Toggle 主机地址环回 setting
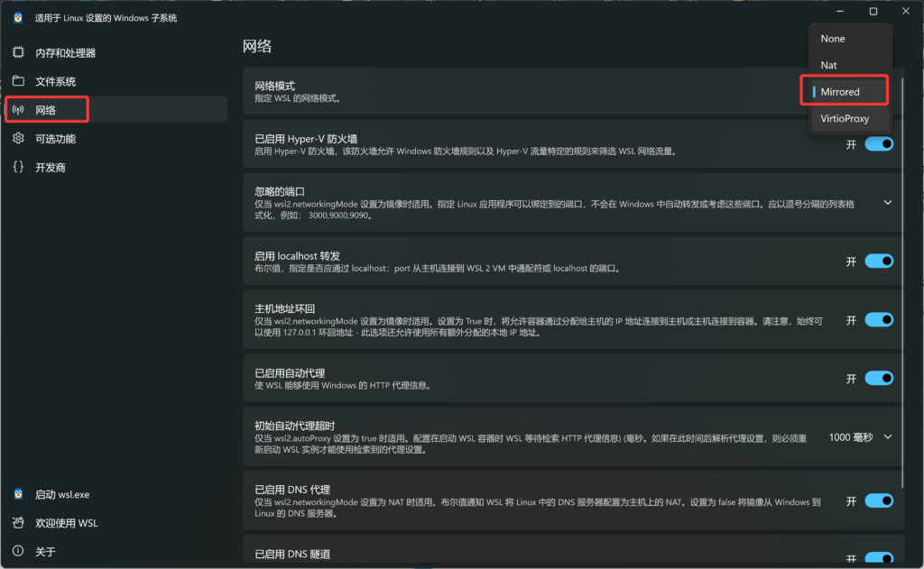This screenshot has width=924, height=569. click(878, 319)
